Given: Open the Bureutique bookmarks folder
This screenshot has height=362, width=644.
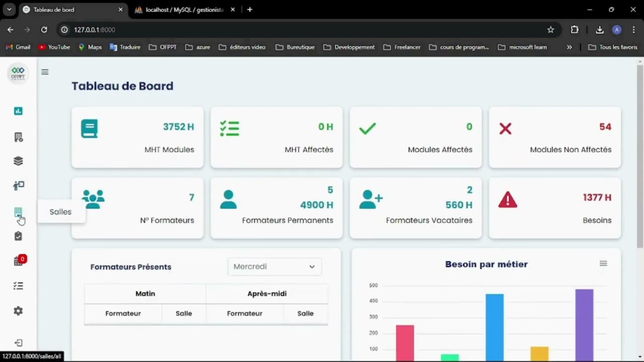Looking at the screenshot, I should (x=295, y=47).
